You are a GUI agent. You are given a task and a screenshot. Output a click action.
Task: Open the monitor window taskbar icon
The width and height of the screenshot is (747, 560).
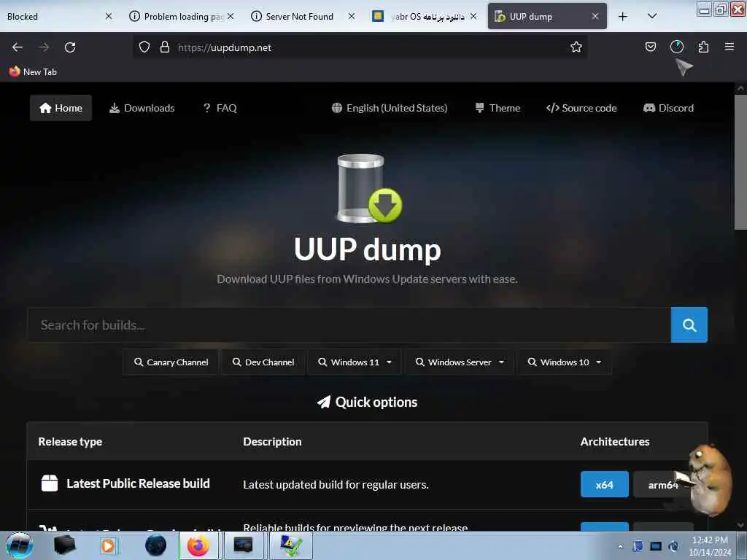tap(244, 545)
